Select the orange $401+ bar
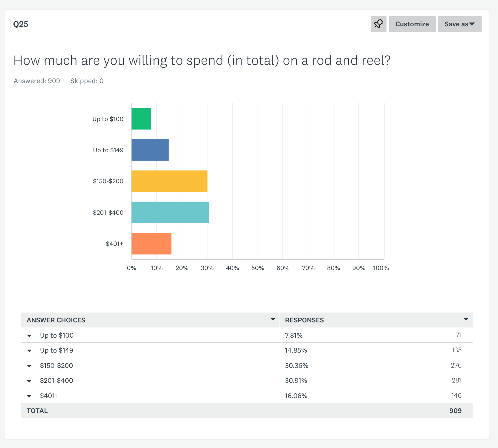 (x=152, y=243)
